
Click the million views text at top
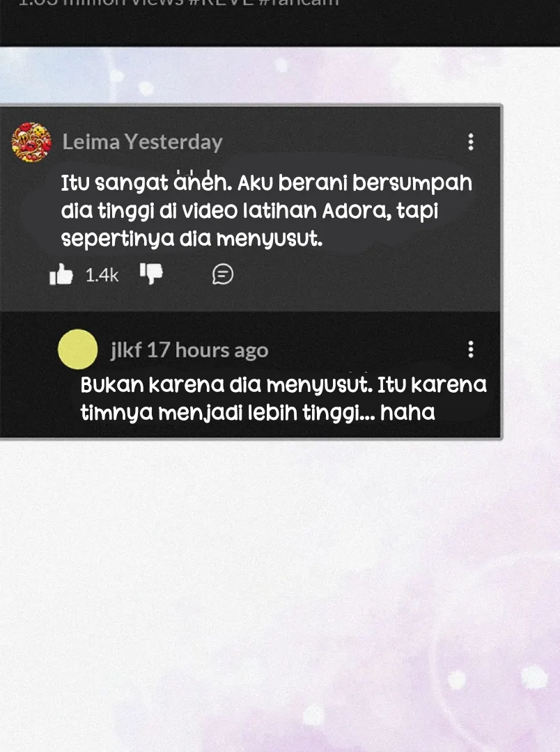pos(123,2)
